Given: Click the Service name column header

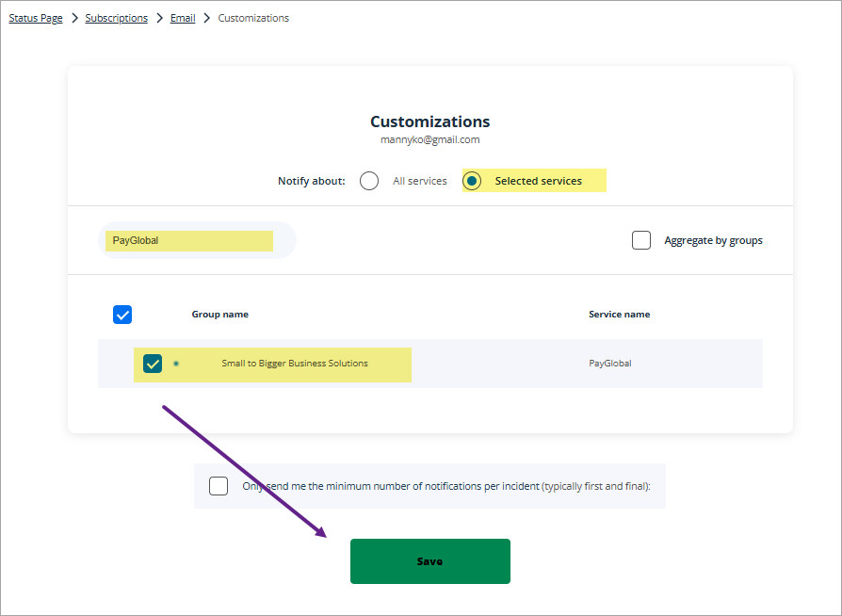Looking at the screenshot, I should [x=619, y=315].
